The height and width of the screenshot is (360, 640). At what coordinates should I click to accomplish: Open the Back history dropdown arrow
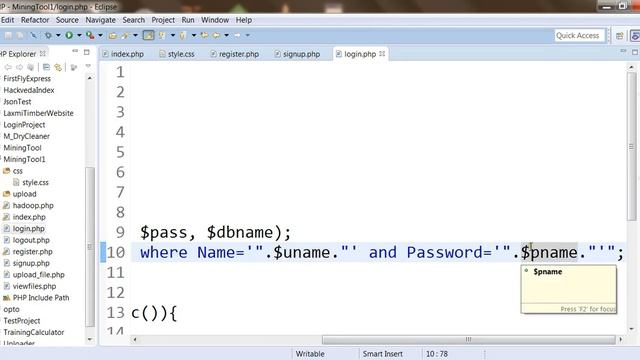226,36
